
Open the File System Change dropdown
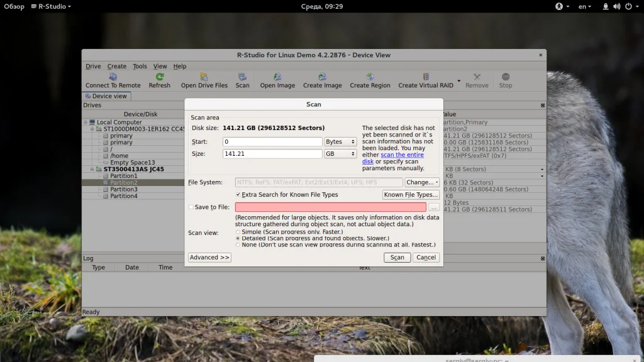(421, 183)
